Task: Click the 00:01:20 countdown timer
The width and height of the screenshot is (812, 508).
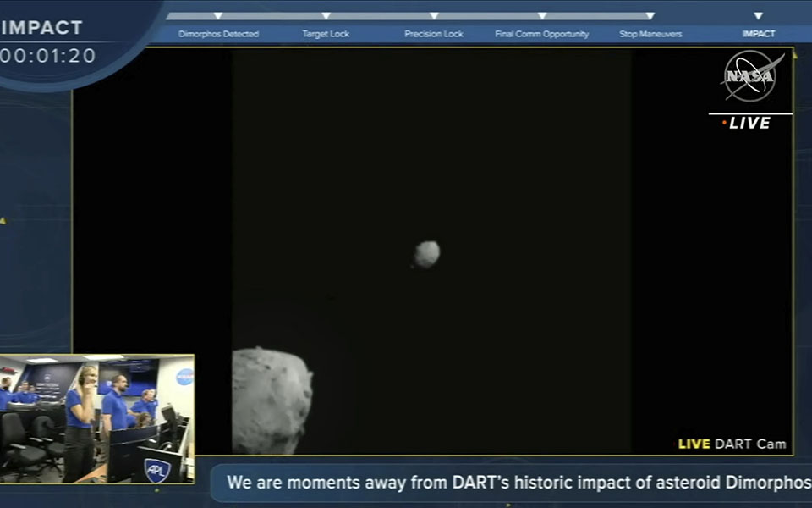Action: [48, 56]
